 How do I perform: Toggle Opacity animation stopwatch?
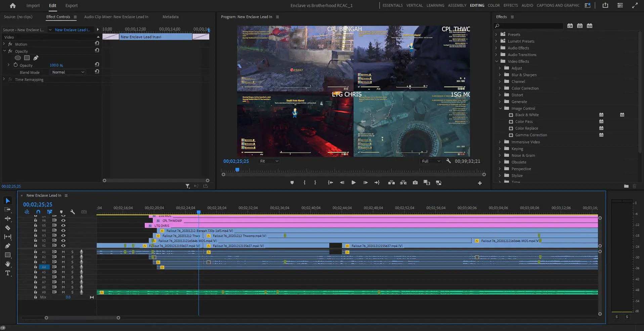15,65
